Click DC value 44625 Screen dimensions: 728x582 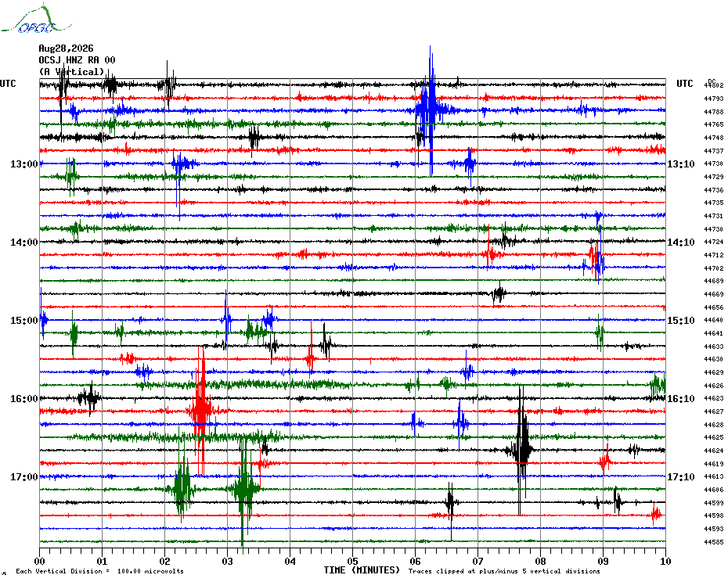pos(714,437)
